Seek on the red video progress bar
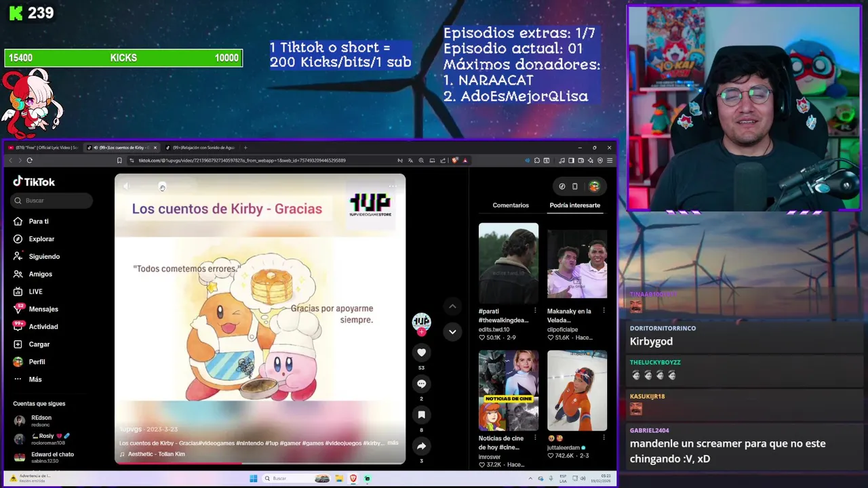 pos(260,464)
